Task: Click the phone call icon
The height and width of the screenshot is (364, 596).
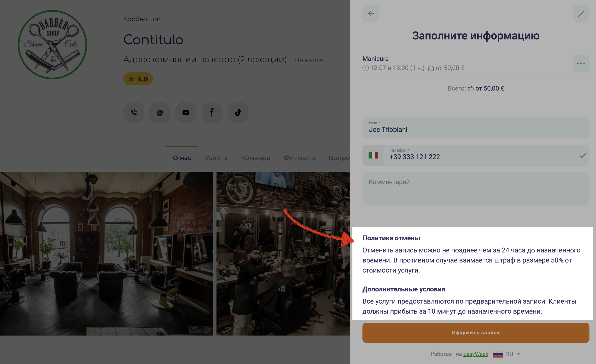Action: [x=134, y=112]
